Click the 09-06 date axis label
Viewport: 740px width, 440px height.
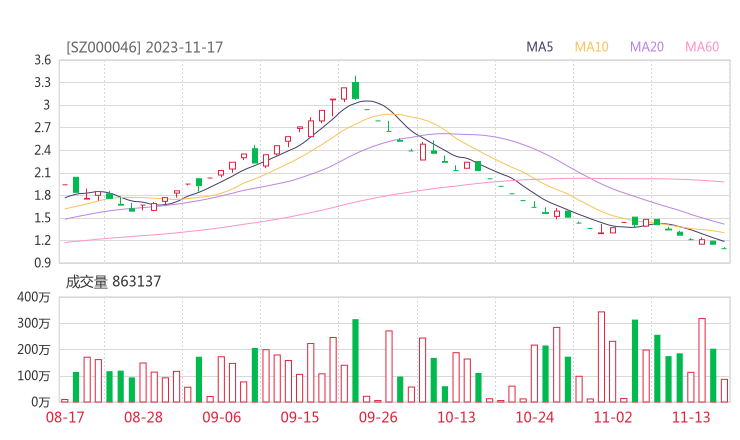[x=222, y=417]
